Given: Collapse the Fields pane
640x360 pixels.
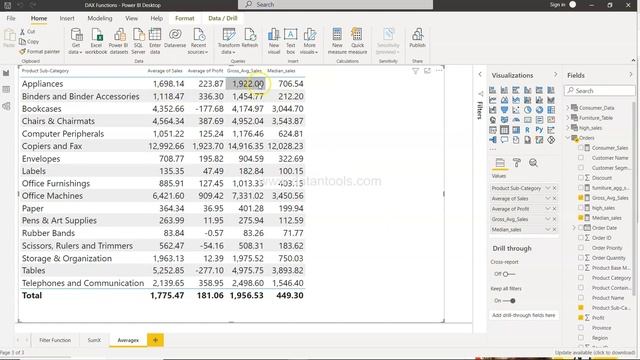Looking at the screenshot, I should coord(631,75).
